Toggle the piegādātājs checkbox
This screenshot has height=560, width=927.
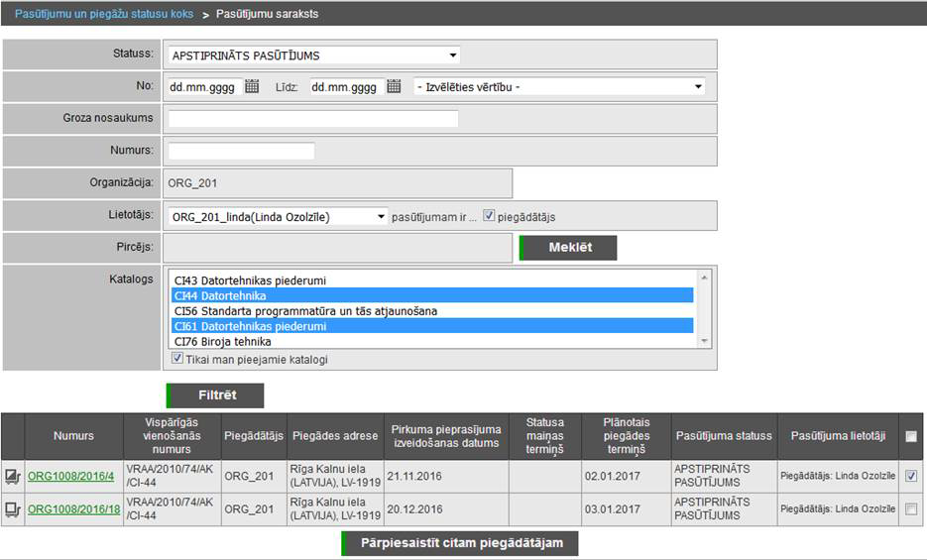(x=489, y=217)
